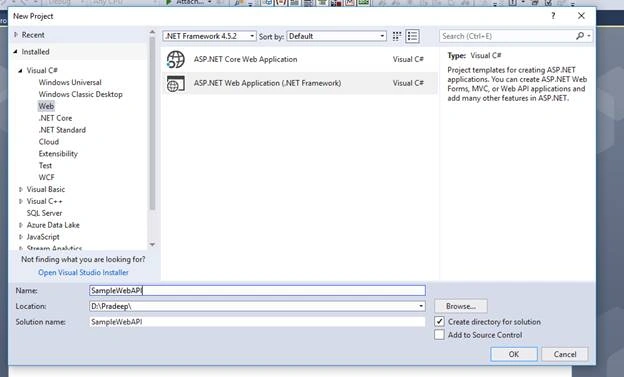Select the .NET Core category
The image size is (624, 377).
coord(55,118)
